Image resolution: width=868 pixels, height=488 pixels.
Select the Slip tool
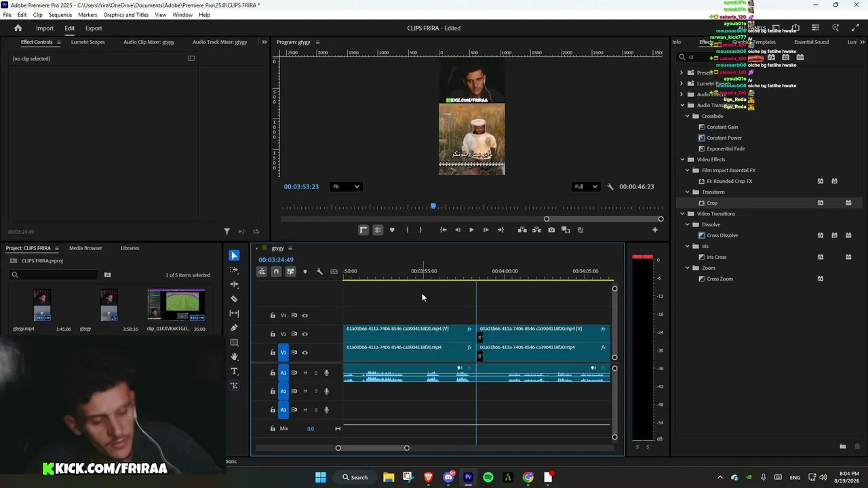(234, 313)
